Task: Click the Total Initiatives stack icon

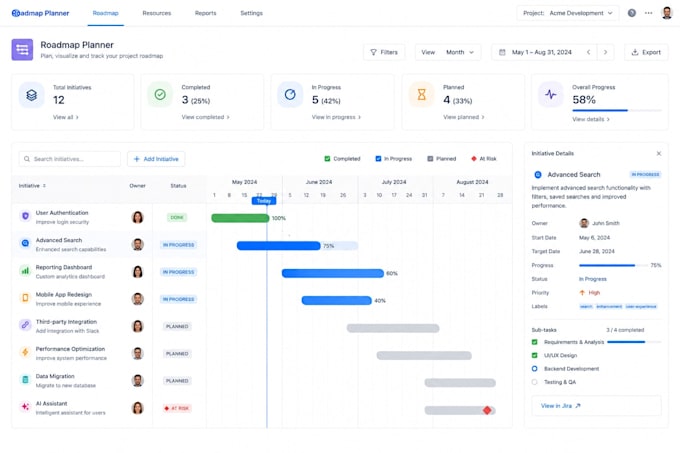Action: 31,95
